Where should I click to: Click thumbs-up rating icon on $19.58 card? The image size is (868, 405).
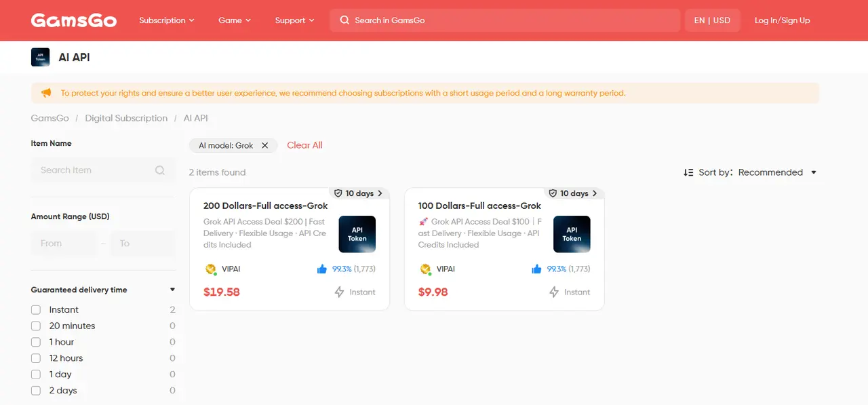322,269
